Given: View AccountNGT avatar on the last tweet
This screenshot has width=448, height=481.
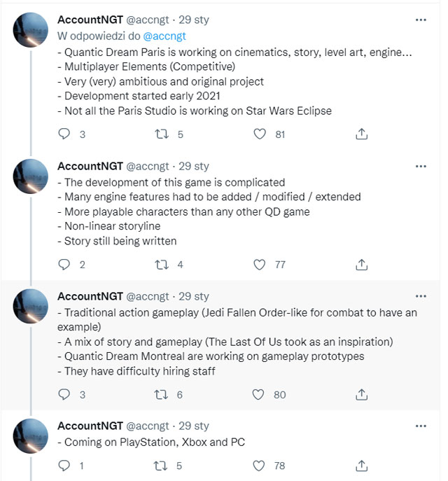Looking at the screenshot, I should pyautogui.click(x=31, y=436).
